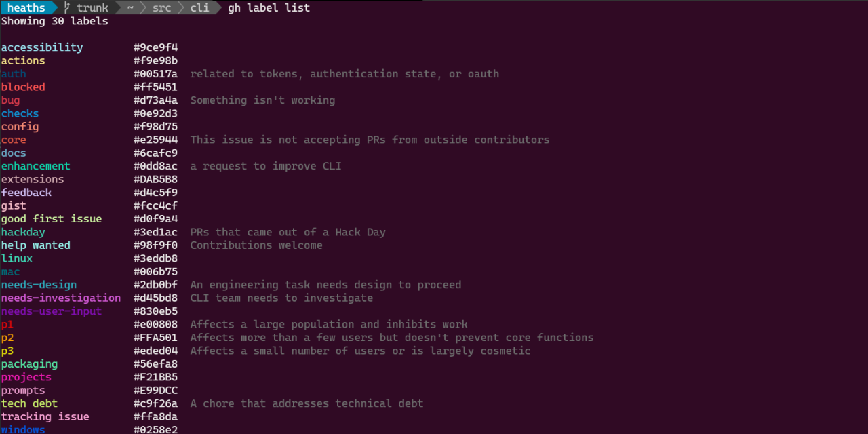Click the accessibility label name

(x=42, y=47)
